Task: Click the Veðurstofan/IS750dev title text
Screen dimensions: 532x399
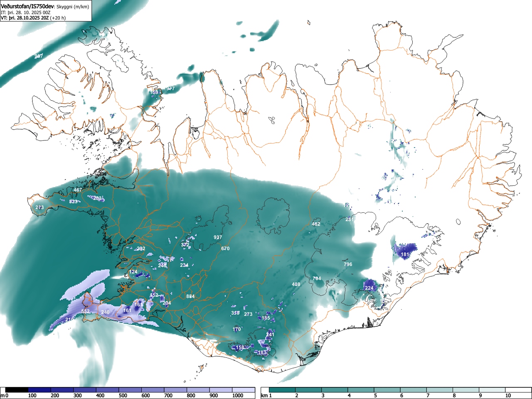Action: [27, 5]
